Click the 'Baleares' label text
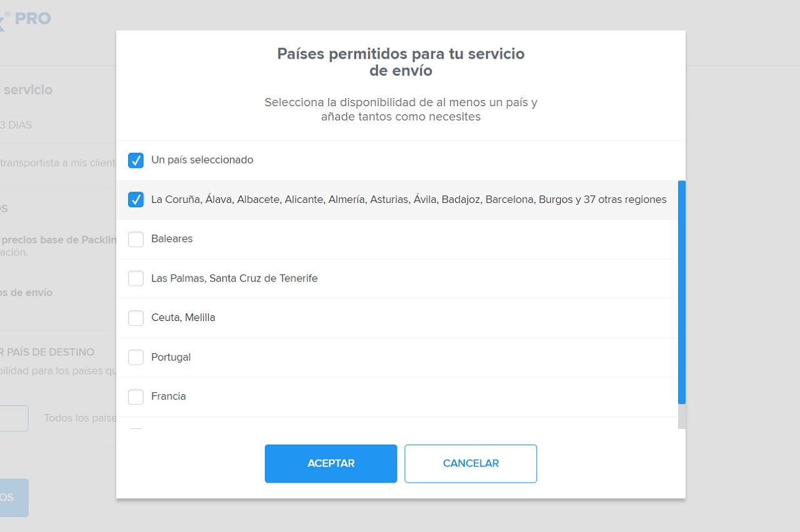The height and width of the screenshot is (532, 800). 172,239
